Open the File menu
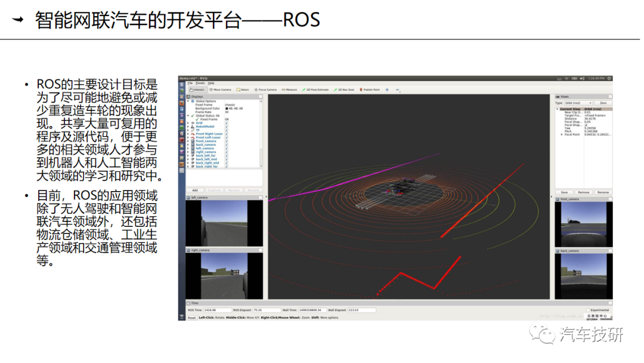 (x=190, y=83)
